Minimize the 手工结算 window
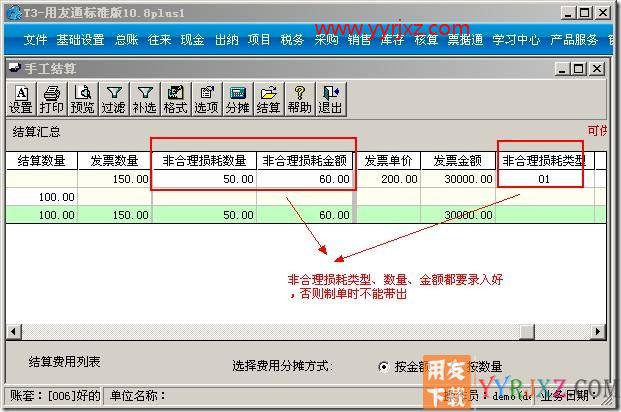 click(x=562, y=69)
